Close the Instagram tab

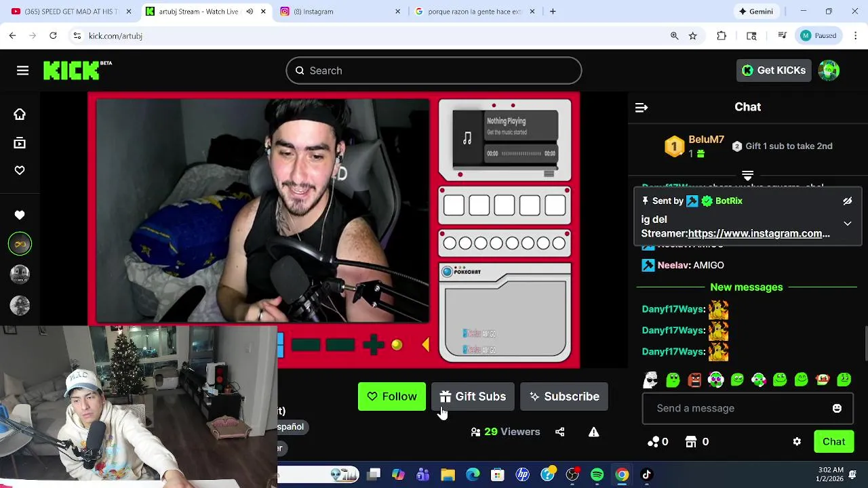(x=397, y=12)
